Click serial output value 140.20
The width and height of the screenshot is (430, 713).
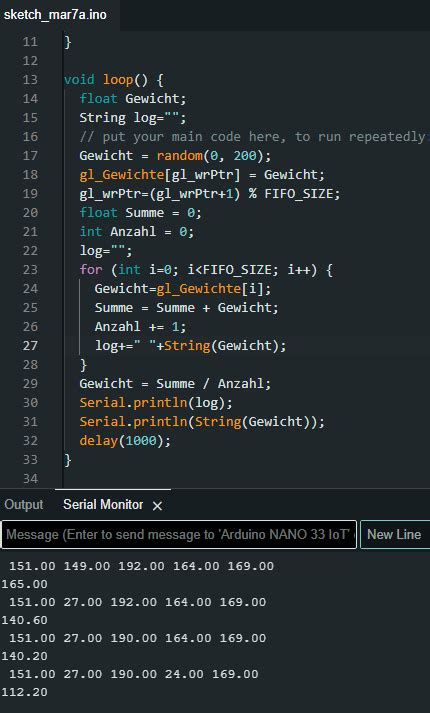[x=25, y=656]
